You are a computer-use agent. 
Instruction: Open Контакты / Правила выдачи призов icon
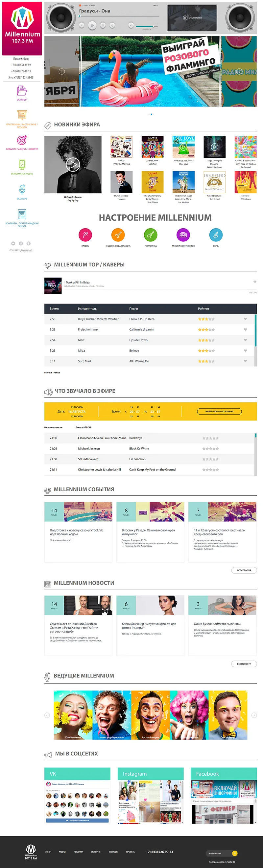click(x=22, y=214)
